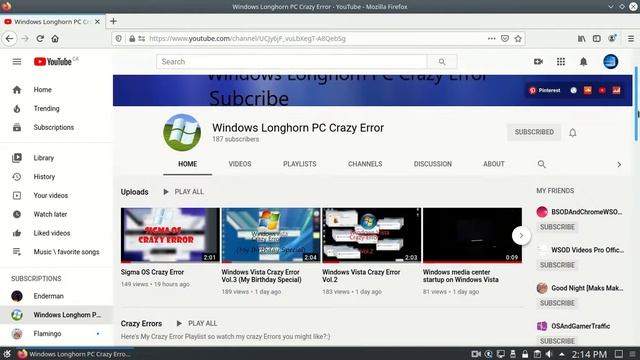The width and height of the screenshot is (640, 360).
Task: Open Flamingo subscription channel
Action: (x=56, y=333)
